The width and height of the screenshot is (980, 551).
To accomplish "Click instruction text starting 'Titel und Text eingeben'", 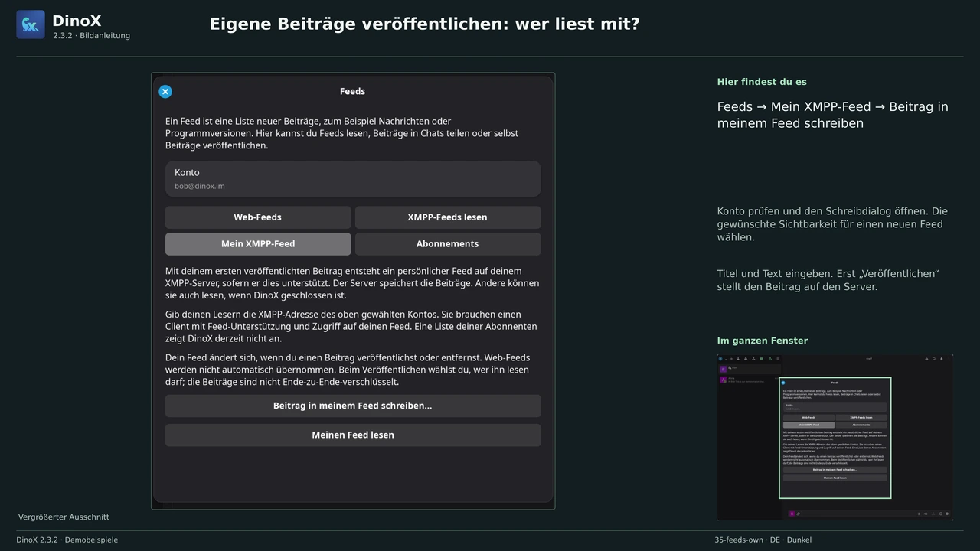I will click(x=828, y=280).
